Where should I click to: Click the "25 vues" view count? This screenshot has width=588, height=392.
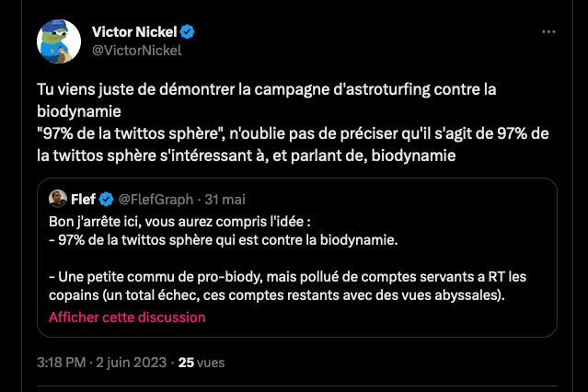point(202,363)
